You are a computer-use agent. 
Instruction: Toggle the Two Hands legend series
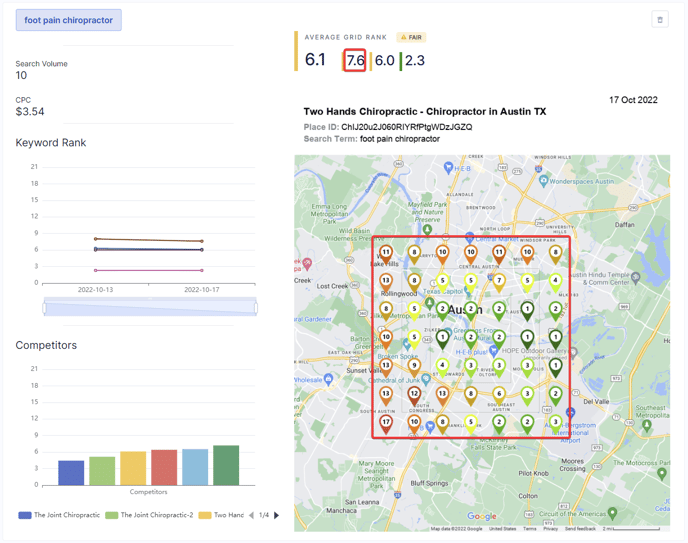pyautogui.click(x=223, y=515)
